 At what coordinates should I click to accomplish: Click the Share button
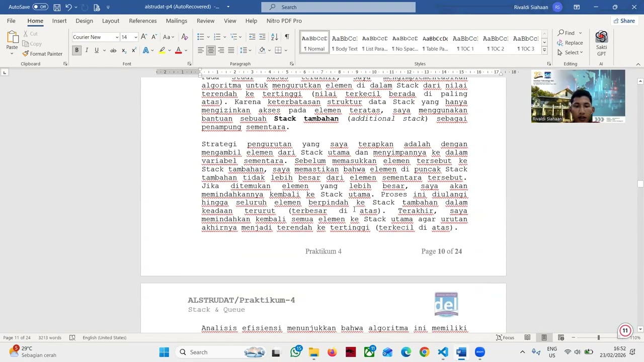(624, 21)
